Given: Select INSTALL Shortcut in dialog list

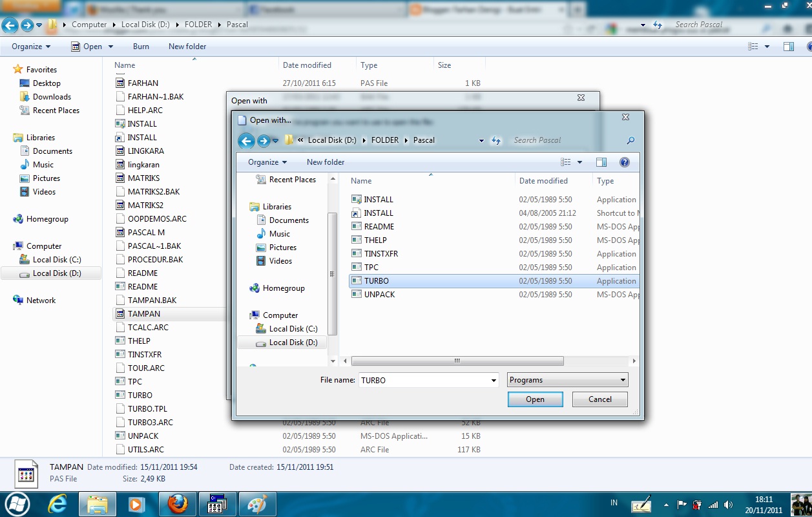Looking at the screenshot, I should click(494, 213).
